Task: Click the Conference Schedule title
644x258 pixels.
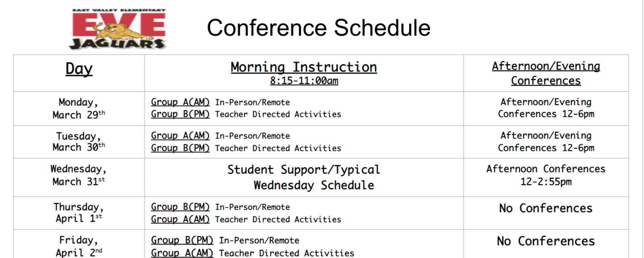Action: pyautogui.click(x=318, y=28)
